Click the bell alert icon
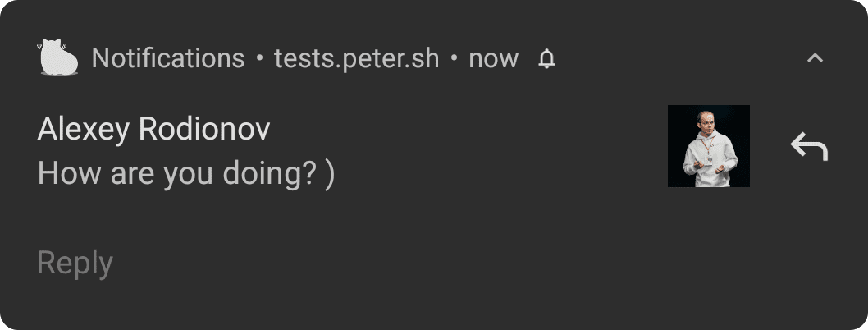Image resolution: width=868 pixels, height=330 pixels. [x=546, y=59]
